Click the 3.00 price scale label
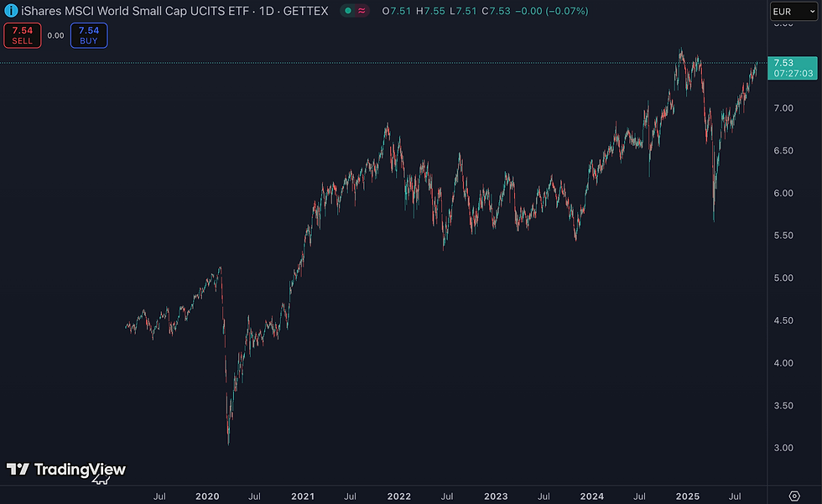 point(783,448)
